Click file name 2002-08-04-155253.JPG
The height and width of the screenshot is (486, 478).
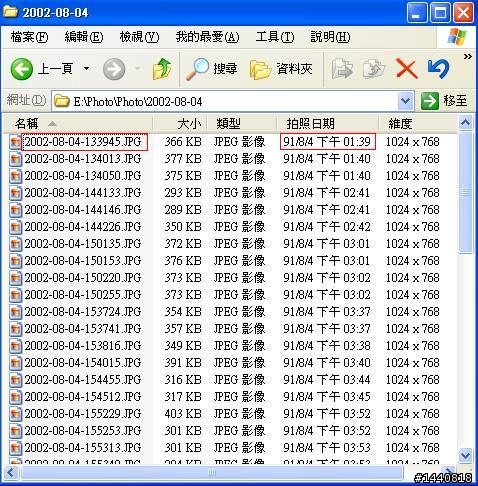pos(83,431)
